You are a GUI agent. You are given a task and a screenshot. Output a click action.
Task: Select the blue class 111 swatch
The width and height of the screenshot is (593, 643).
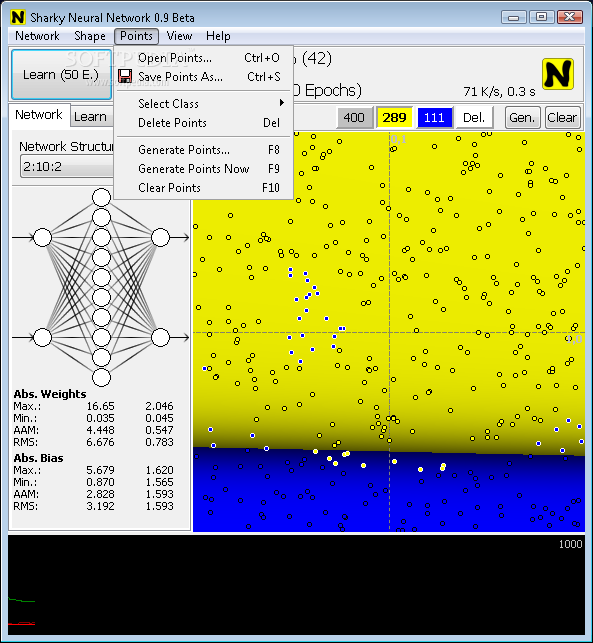pos(434,118)
